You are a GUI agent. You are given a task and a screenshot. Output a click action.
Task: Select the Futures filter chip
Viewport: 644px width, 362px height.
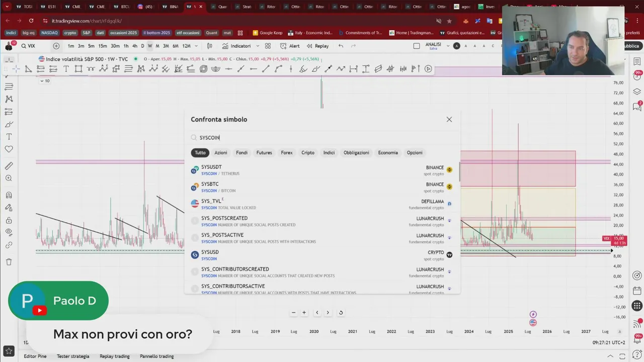coord(264,153)
